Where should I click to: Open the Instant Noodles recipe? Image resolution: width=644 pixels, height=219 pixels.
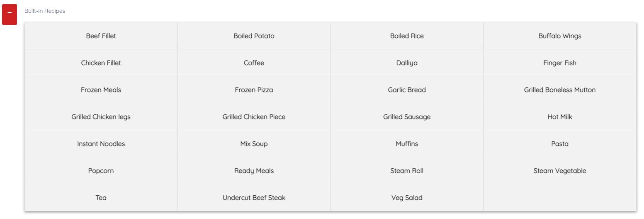pos(101,144)
